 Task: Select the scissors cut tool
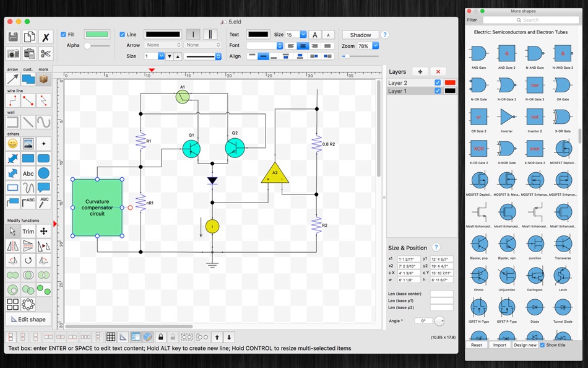tap(46, 54)
